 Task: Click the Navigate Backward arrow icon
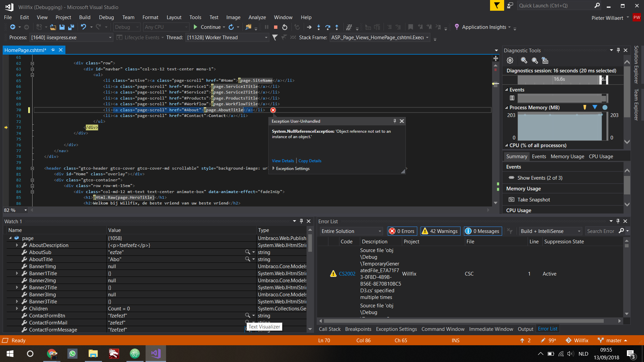click(x=13, y=27)
